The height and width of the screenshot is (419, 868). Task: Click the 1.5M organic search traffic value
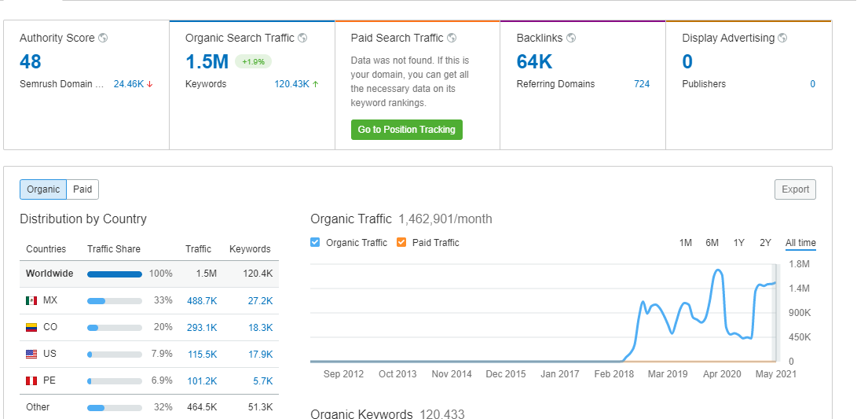click(207, 61)
